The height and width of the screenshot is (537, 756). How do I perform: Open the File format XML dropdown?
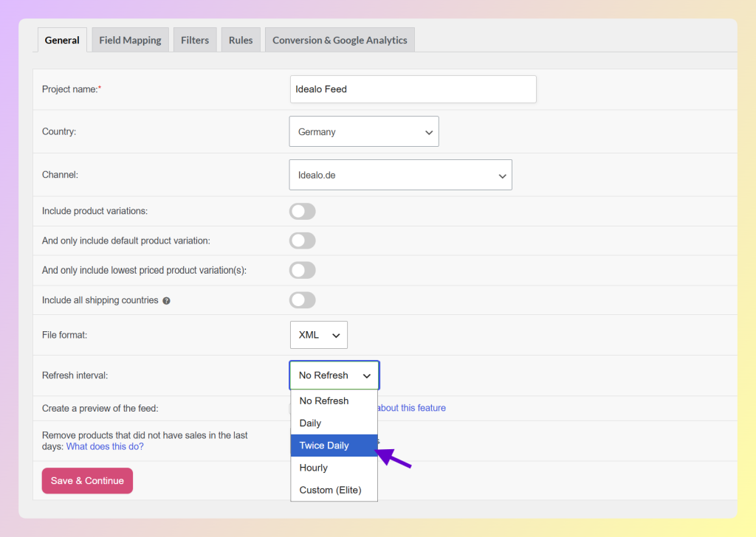coord(319,335)
